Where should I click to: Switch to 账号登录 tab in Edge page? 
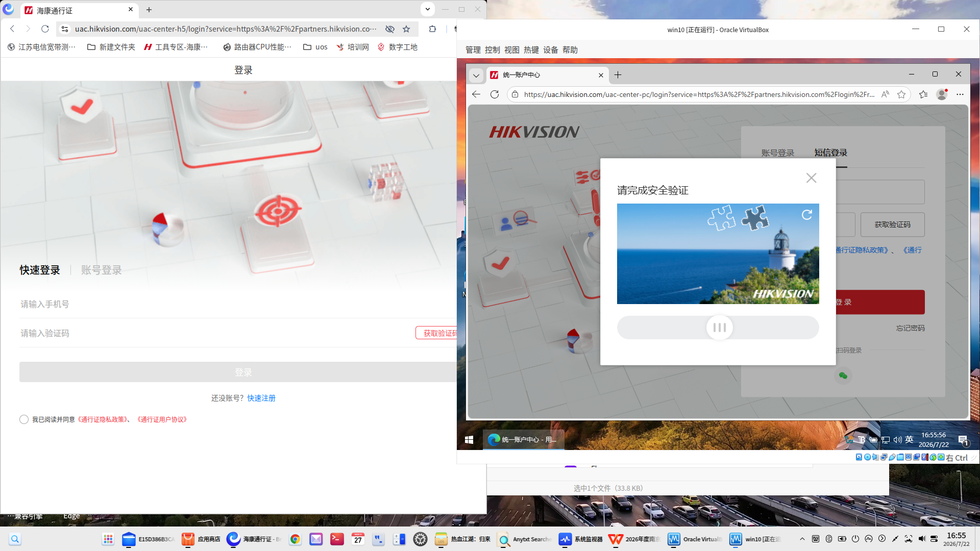(777, 153)
